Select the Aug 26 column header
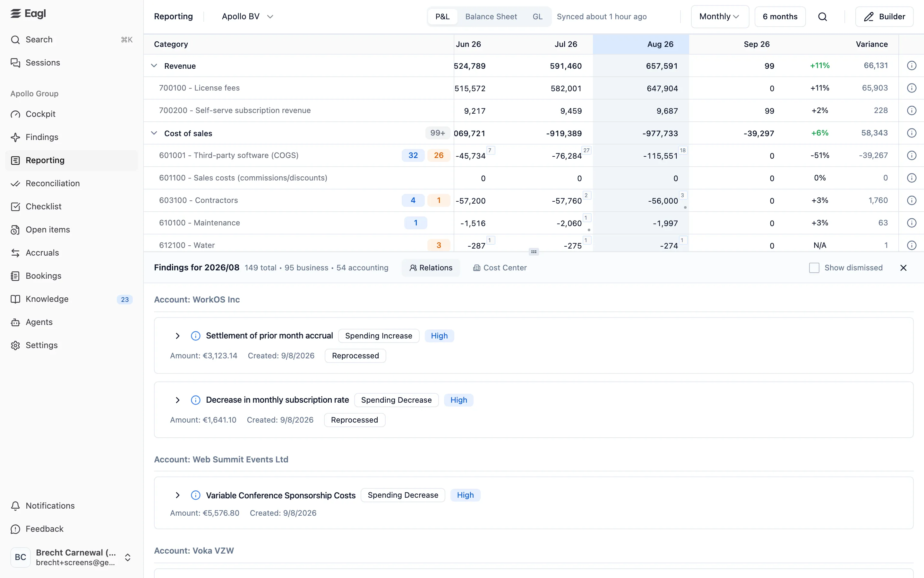924x578 pixels. tap(641, 44)
